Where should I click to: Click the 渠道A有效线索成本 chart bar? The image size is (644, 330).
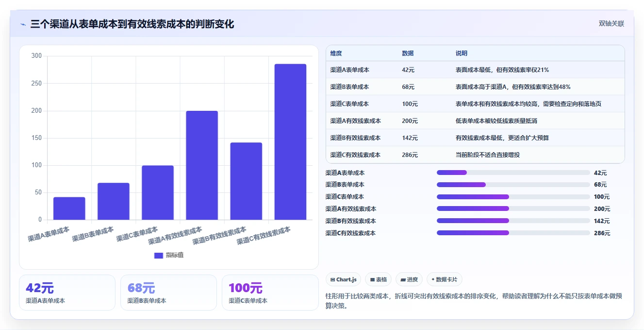tap(202, 165)
